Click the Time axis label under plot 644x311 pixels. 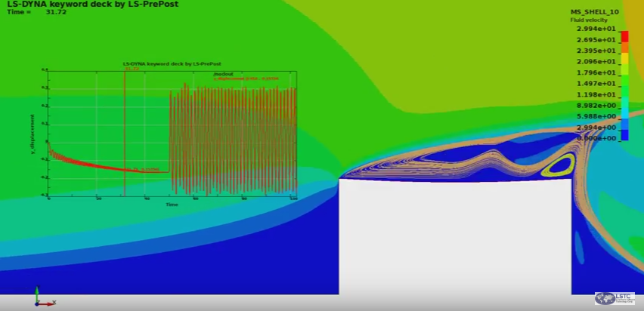click(x=172, y=204)
